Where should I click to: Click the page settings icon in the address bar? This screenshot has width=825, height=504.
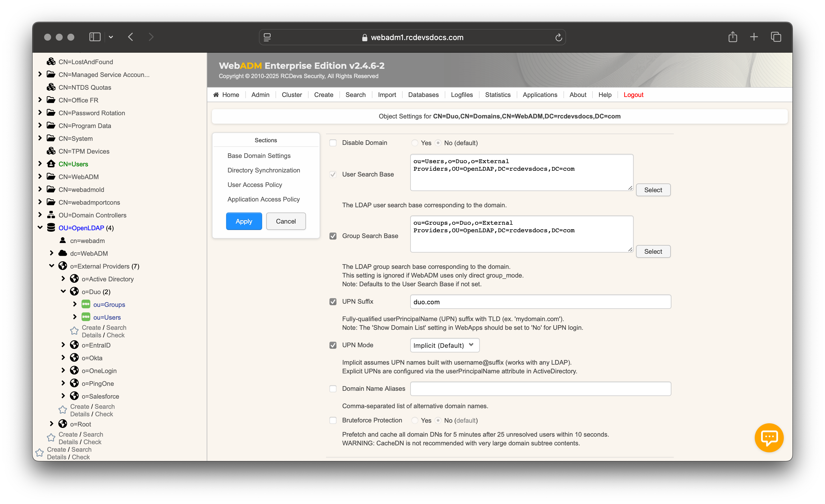(x=267, y=37)
